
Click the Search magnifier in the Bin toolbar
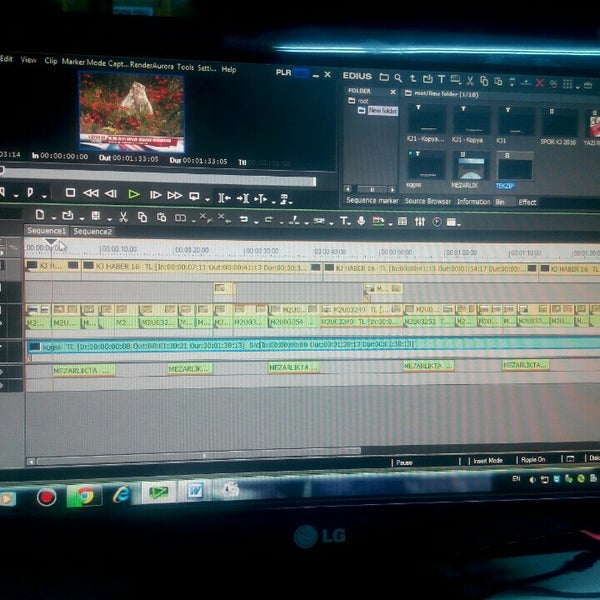(x=398, y=78)
